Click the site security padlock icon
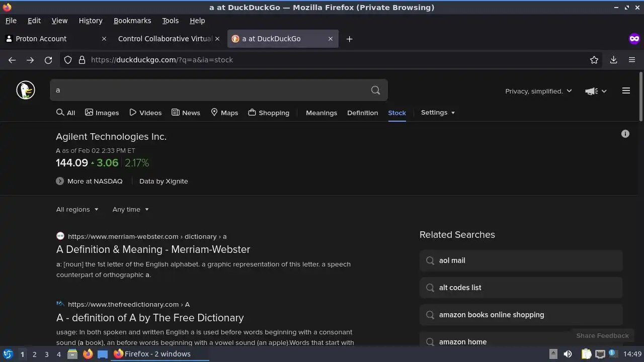The width and height of the screenshot is (644, 362). click(82, 60)
